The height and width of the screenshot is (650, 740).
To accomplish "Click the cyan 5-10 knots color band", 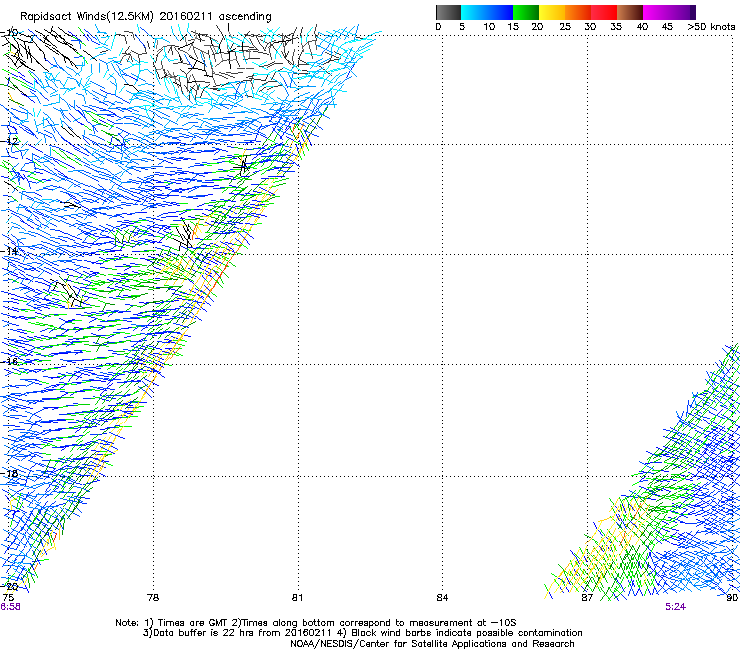I will point(474,12).
